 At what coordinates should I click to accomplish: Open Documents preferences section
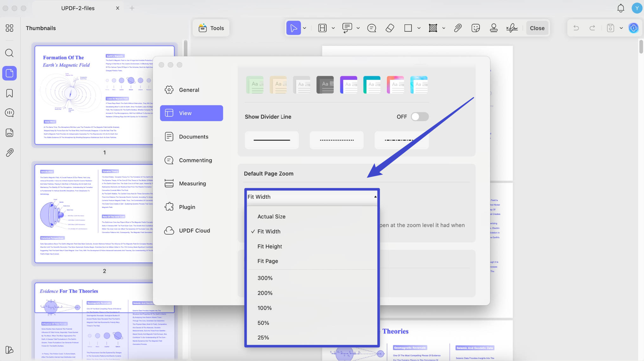click(191, 137)
